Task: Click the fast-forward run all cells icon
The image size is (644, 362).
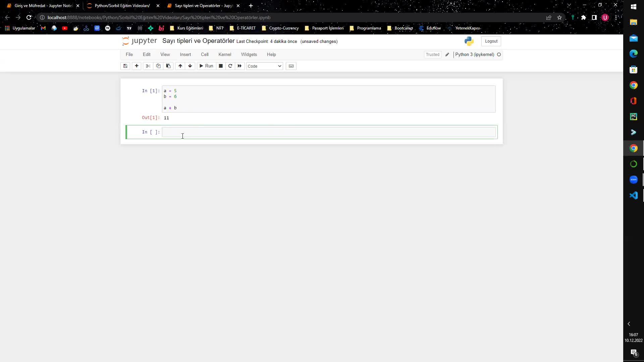Action: click(240, 66)
